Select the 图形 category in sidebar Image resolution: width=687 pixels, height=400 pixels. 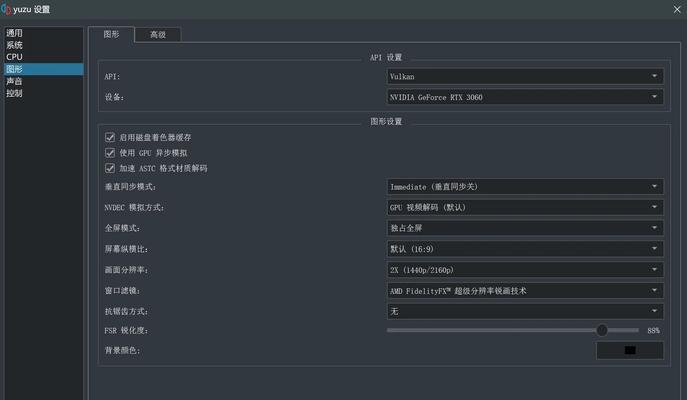pyautogui.click(x=43, y=69)
